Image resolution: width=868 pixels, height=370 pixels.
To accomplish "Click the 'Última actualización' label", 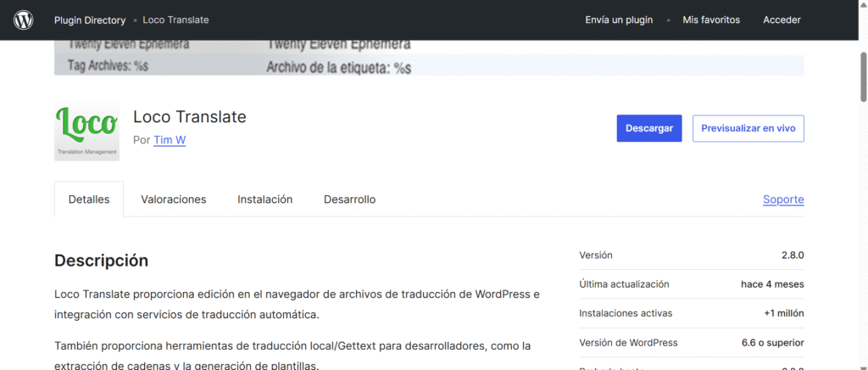I will pos(625,284).
